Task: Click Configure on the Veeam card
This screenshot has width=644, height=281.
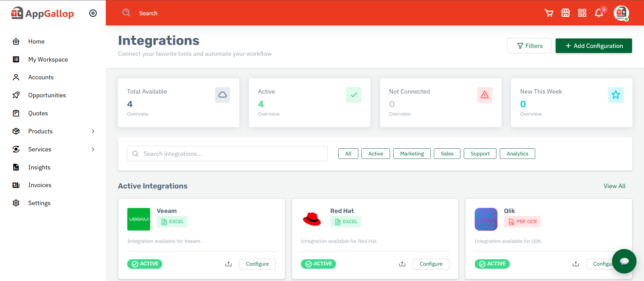Action: (x=257, y=264)
